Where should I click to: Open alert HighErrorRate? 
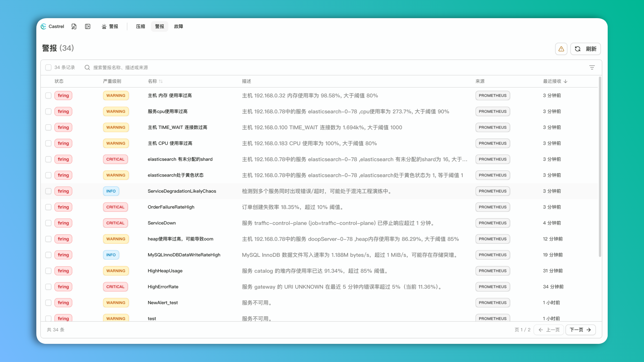[163, 287]
